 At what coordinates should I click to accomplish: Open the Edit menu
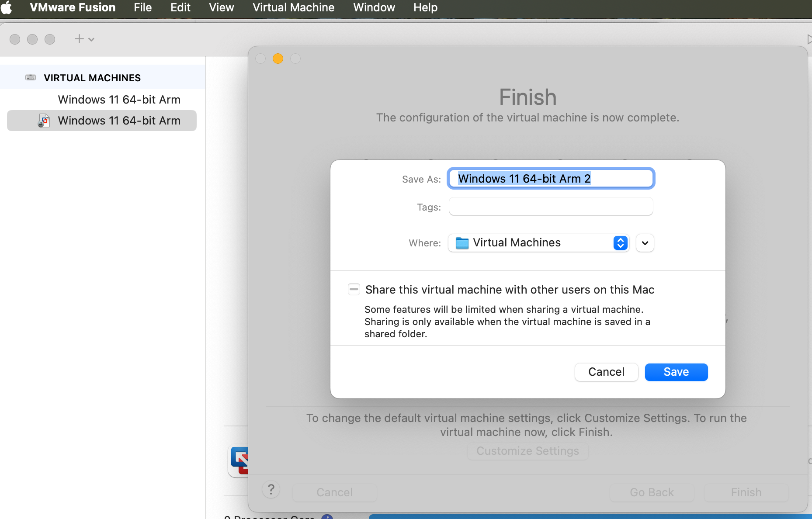coord(180,7)
